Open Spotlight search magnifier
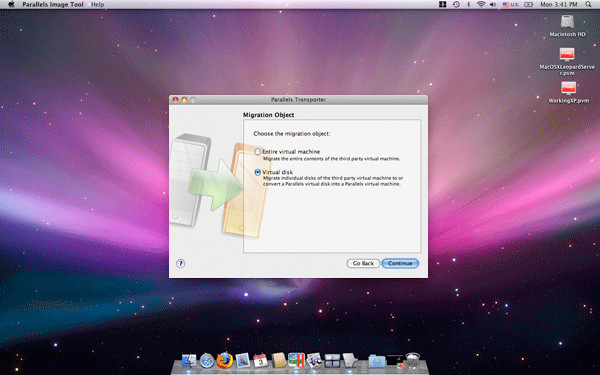The width and height of the screenshot is (600, 375). [x=588, y=5]
